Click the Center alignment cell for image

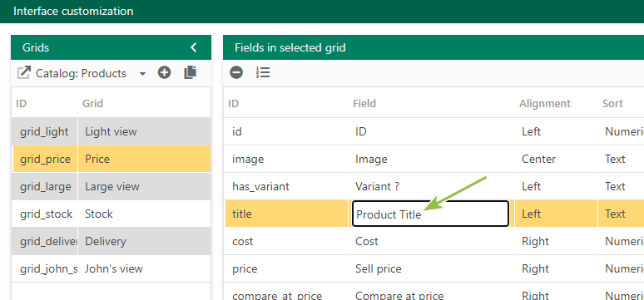556,159
